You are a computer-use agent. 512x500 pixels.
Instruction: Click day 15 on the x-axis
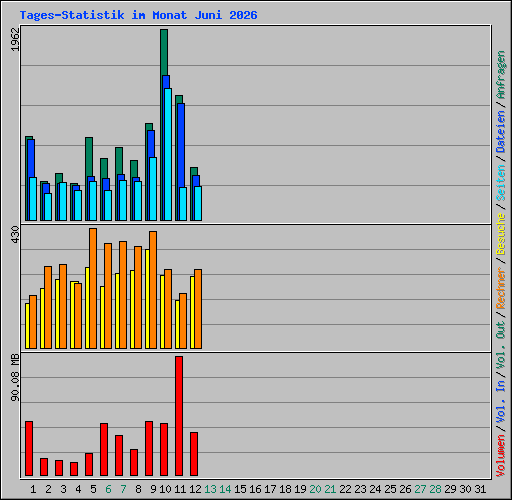[x=240, y=489]
